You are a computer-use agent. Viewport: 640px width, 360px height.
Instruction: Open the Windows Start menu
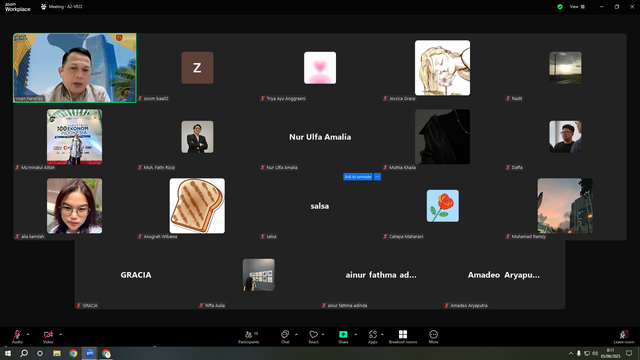(x=8, y=353)
